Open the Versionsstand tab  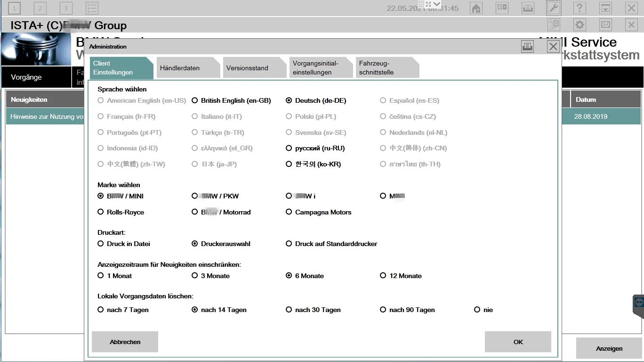[x=254, y=68]
